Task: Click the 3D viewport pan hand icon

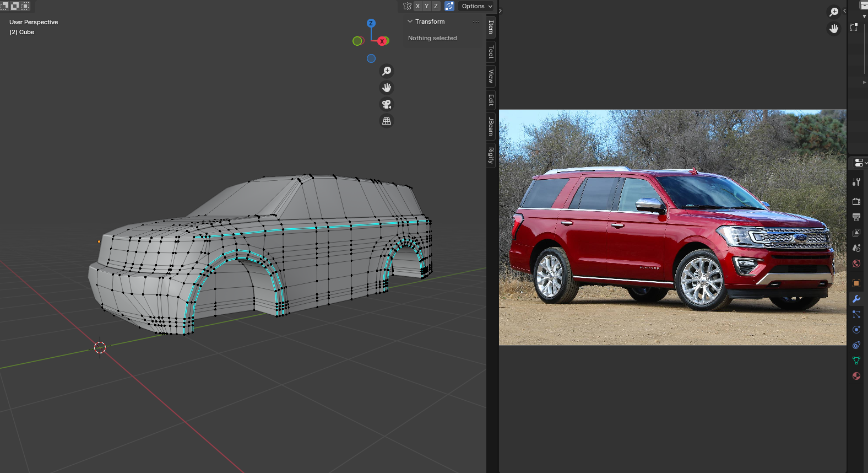Action: [x=387, y=88]
